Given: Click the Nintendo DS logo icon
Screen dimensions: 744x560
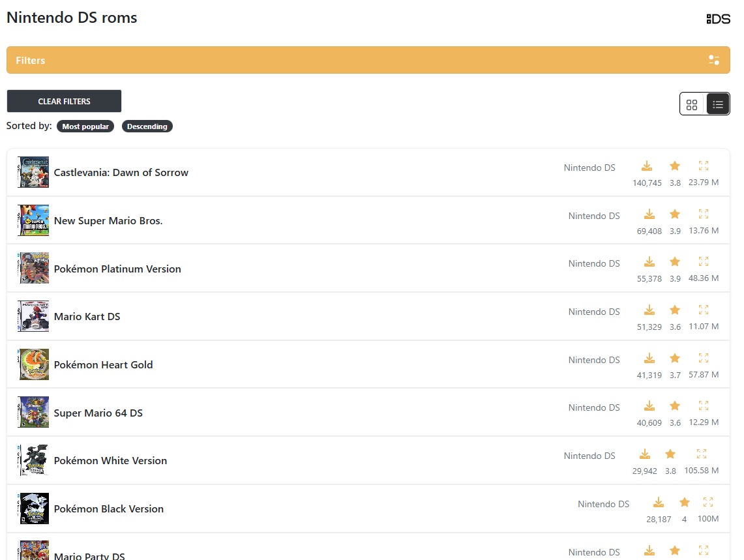Looking at the screenshot, I should coord(718,19).
